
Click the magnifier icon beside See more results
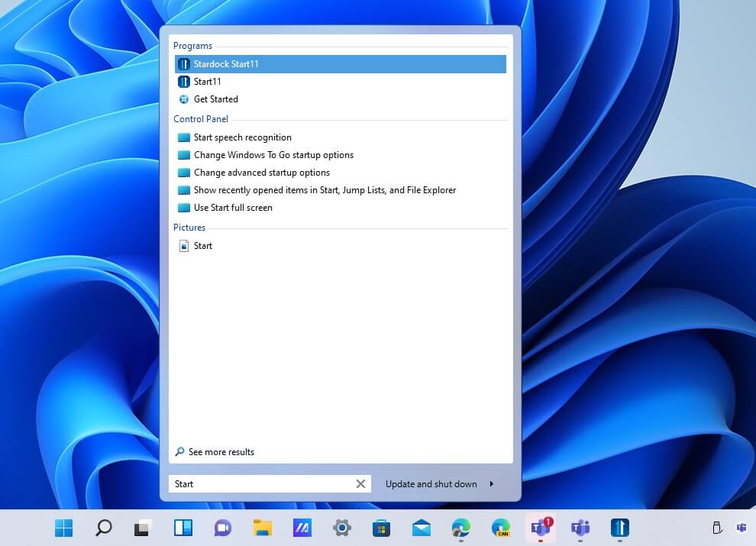[x=179, y=452]
